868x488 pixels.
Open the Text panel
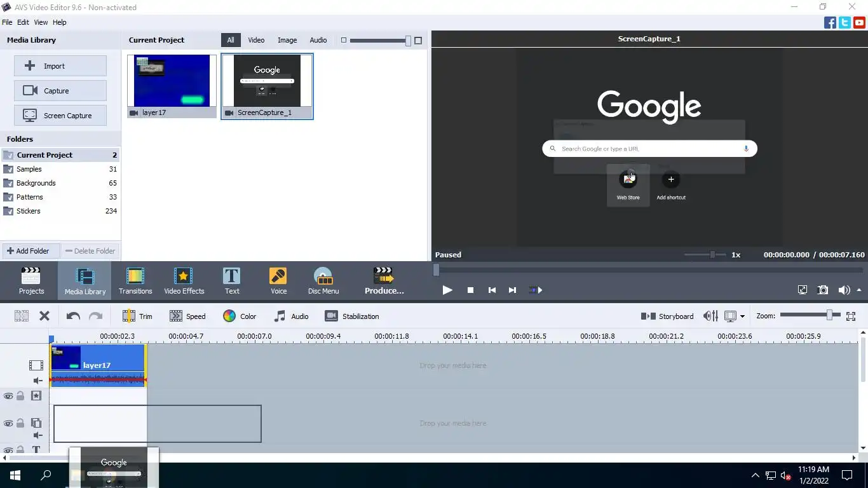[232, 281]
